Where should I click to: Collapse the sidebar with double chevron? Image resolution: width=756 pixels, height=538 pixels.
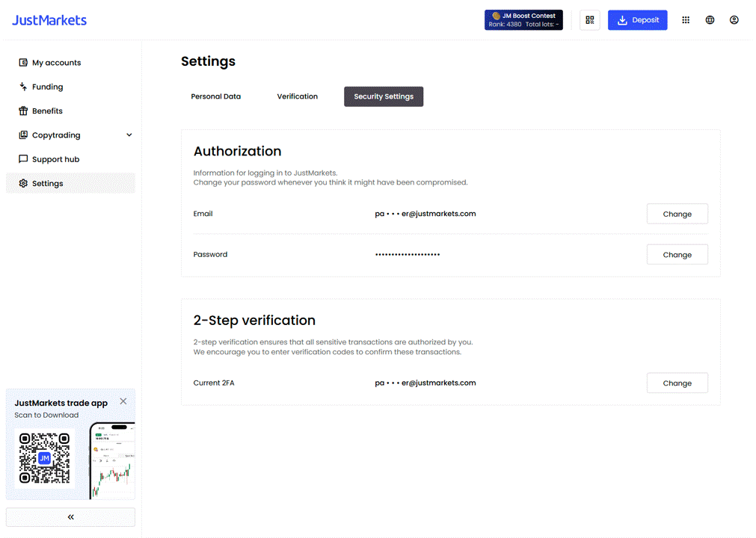pos(70,517)
